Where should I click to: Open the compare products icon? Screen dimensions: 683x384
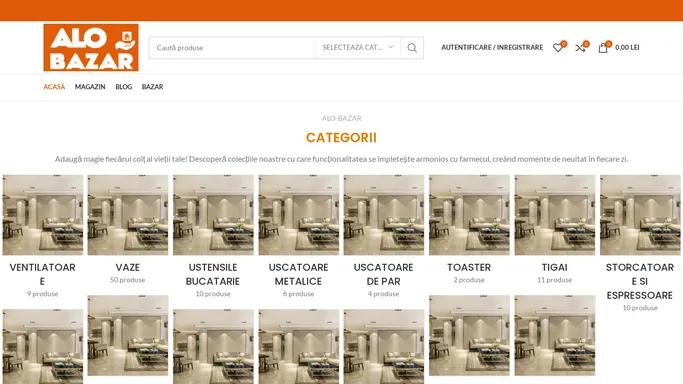[580, 47]
